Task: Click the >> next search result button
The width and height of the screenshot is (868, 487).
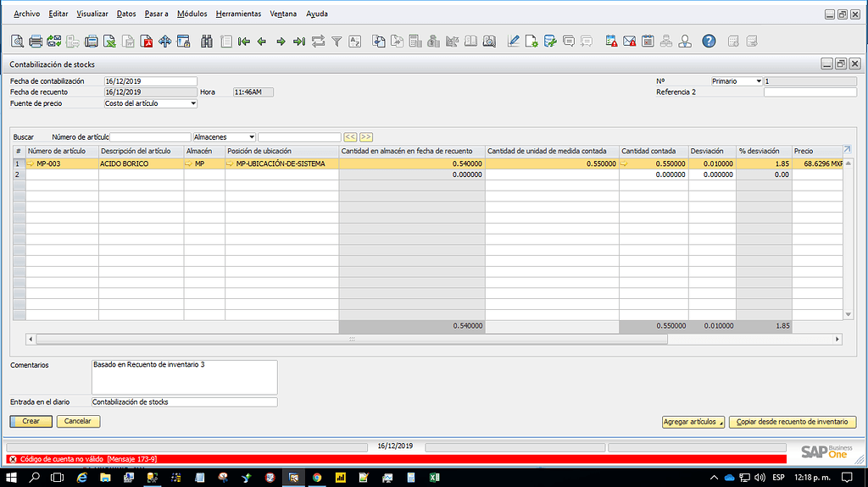Action: (366, 137)
